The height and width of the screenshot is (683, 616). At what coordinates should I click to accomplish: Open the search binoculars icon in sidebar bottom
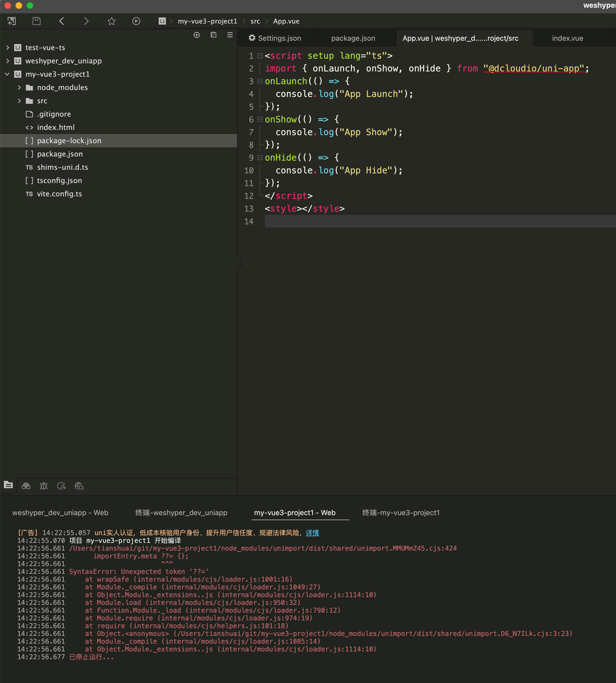[x=26, y=486]
